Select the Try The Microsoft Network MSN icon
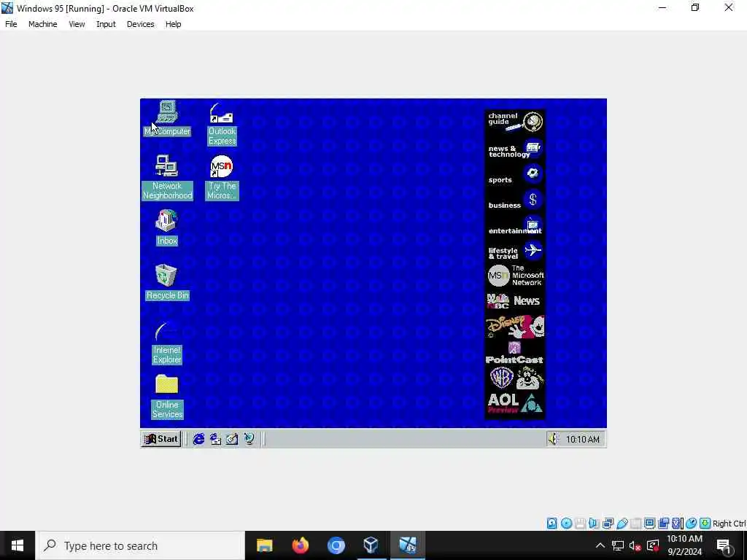The image size is (747, 560). pyautogui.click(x=222, y=177)
